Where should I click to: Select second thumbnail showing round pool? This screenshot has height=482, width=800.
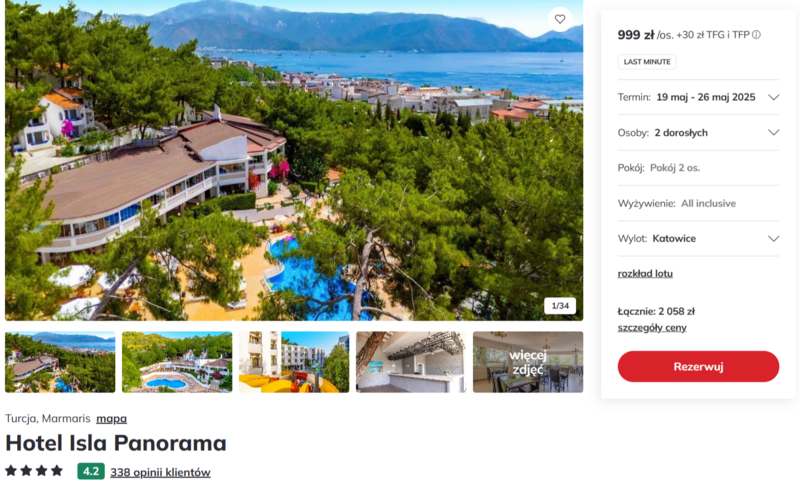pyautogui.click(x=177, y=362)
